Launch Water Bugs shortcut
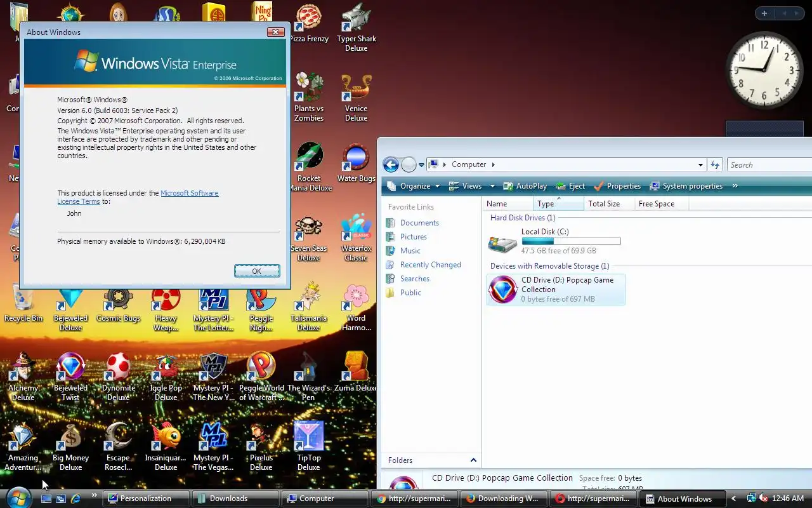The image size is (812, 508). 357,163
